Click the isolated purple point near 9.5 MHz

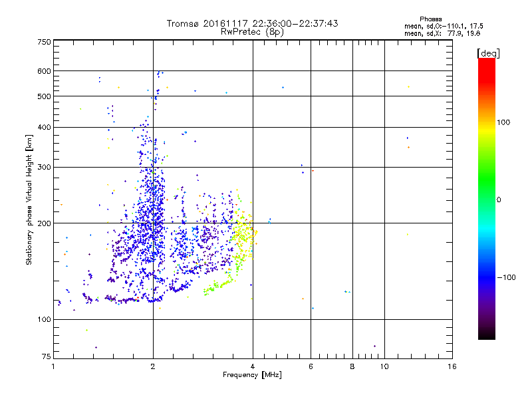tap(374, 346)
